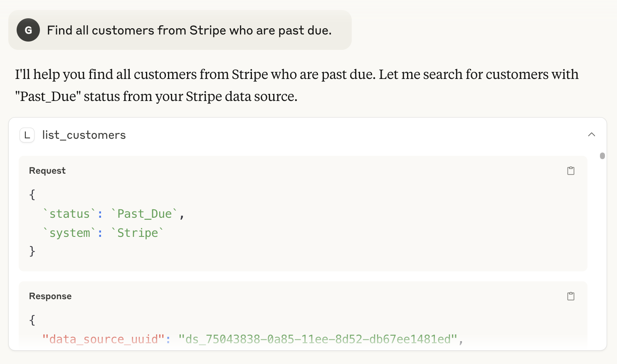Click the L icon beside list_customers

(27, 135)
